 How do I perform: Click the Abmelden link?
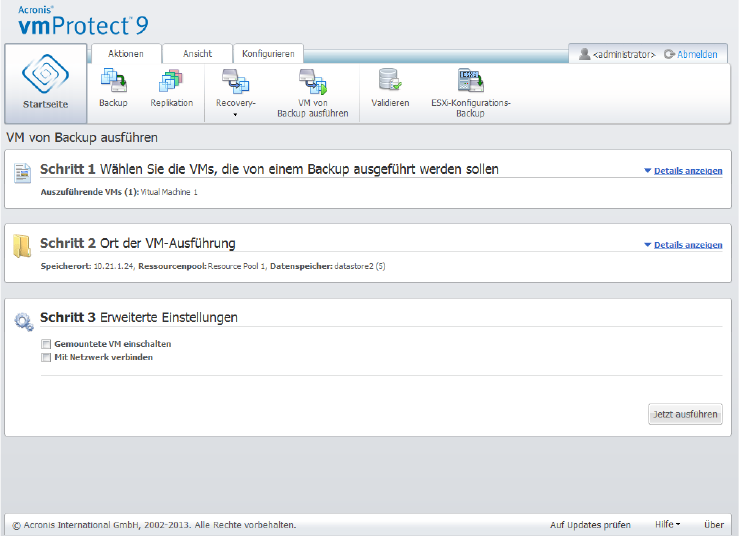tap(697, 54)
